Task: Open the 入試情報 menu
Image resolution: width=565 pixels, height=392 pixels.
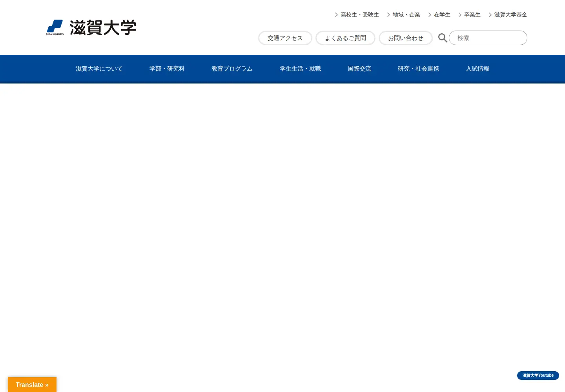Action: [x=478, y=69]
